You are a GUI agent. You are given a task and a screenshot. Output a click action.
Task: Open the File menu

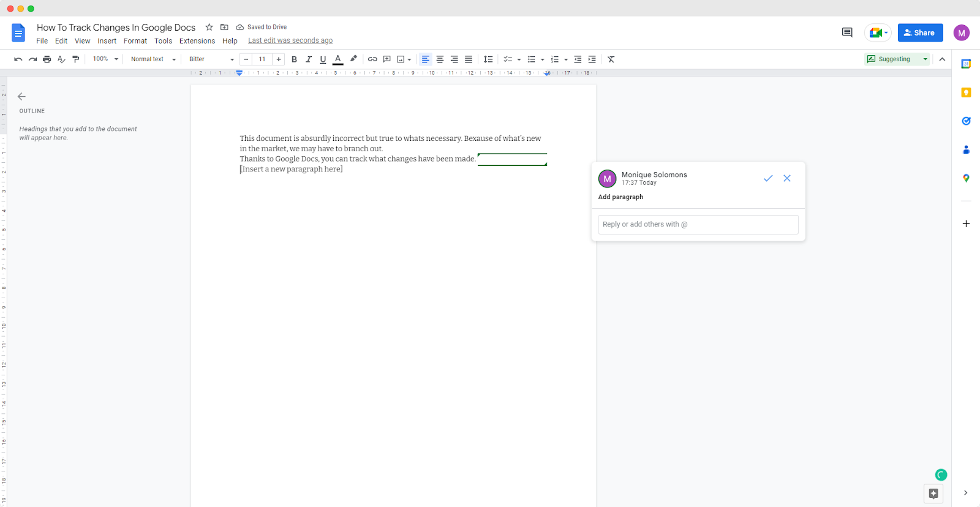(42, 41)
